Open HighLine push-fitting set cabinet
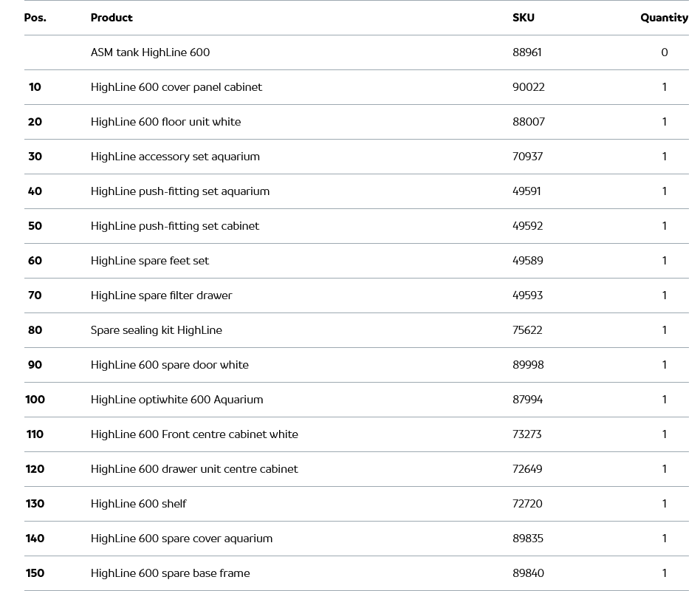 (174, 226)
